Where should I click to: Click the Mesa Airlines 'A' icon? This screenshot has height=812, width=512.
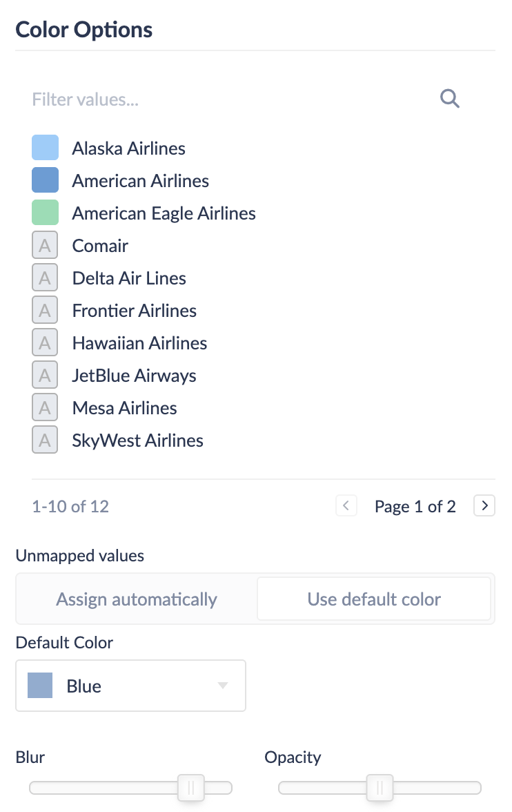point(45,408)
